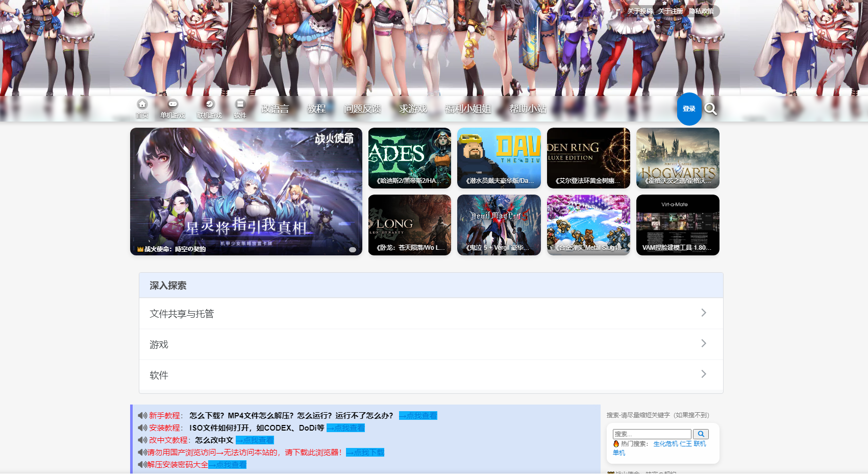Submit search with the sidebar magnifier button
This screenshot has height=474, width=868.
point(701,434)
